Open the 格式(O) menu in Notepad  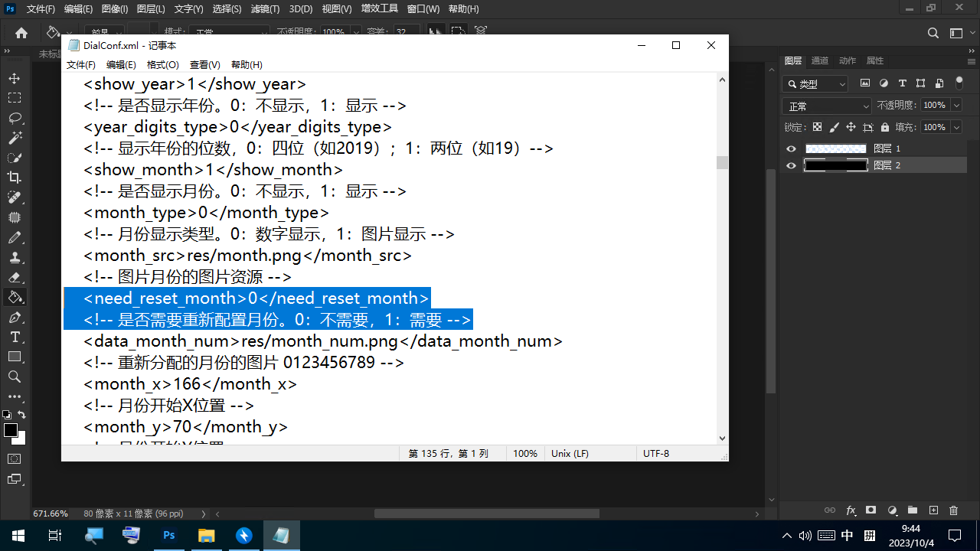(162, 65)
